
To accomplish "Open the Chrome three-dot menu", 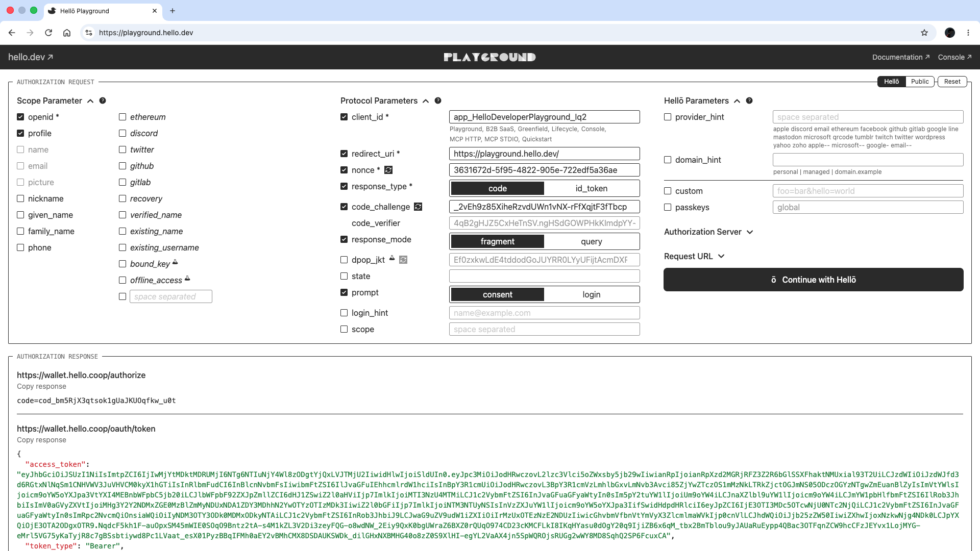I will pos(968,33).
